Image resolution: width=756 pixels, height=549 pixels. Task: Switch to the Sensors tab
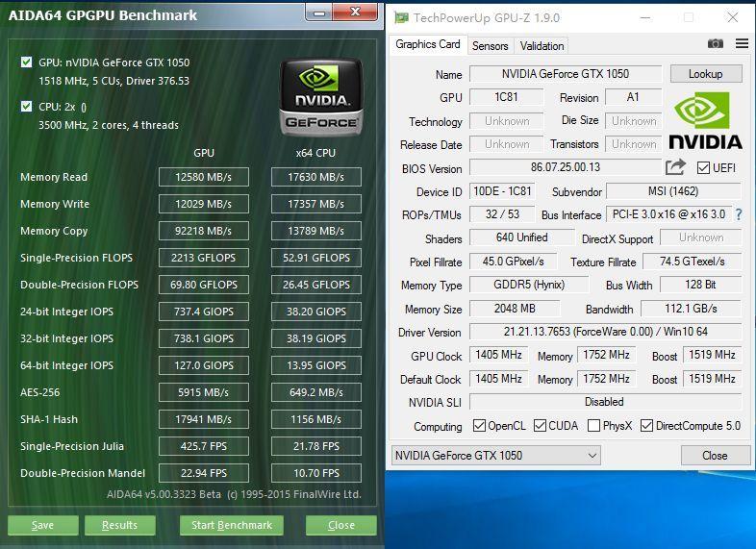pos(490,46)
